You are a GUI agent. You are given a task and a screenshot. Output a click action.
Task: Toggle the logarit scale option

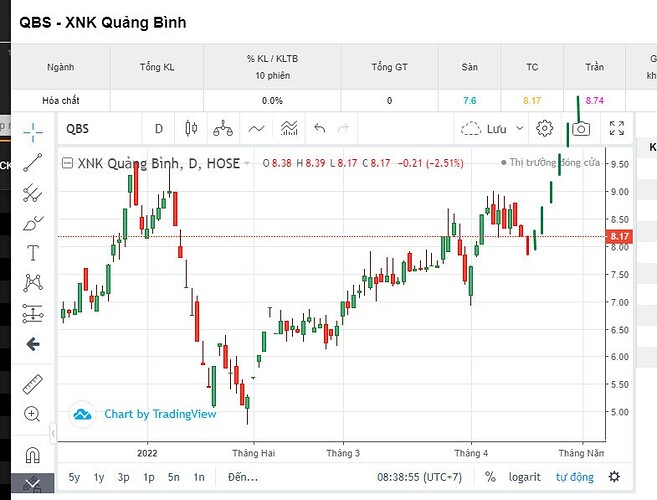(x=525, y=477)
